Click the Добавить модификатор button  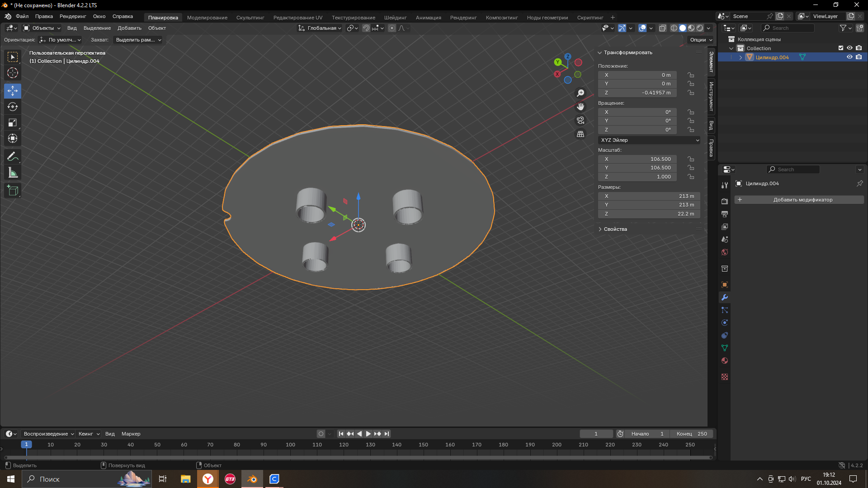[x=799, y=200]
